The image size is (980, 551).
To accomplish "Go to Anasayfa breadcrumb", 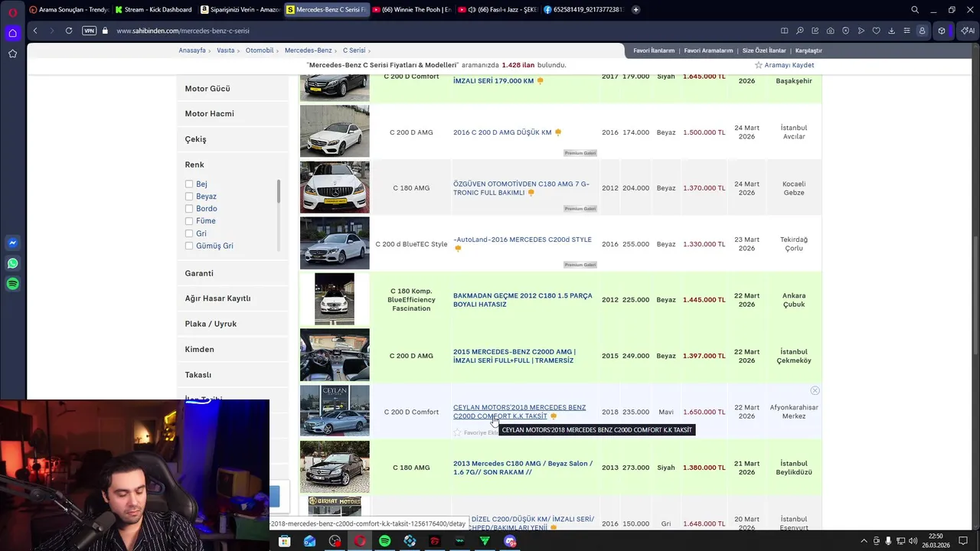I will pyautogui.click(x=192, y=51).
